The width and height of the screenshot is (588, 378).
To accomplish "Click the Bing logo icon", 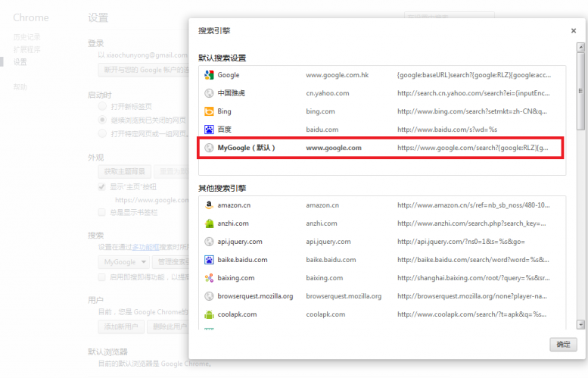I will tap(209, 111).
